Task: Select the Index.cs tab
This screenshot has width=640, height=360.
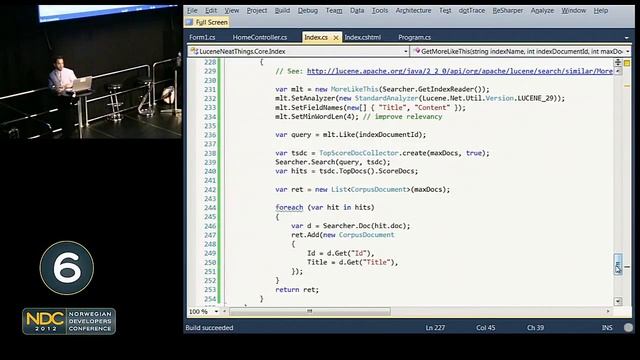Action: pyautogui.click(x=316, y=37)
